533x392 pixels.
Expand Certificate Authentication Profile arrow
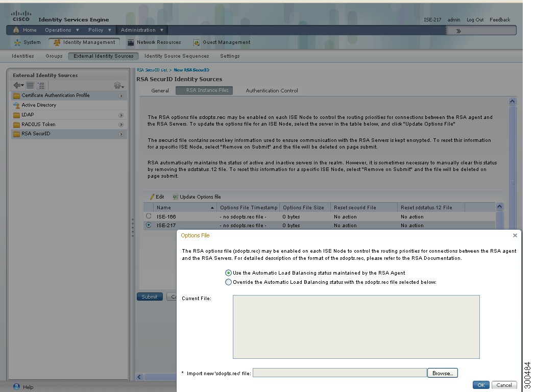coord(120,96)
